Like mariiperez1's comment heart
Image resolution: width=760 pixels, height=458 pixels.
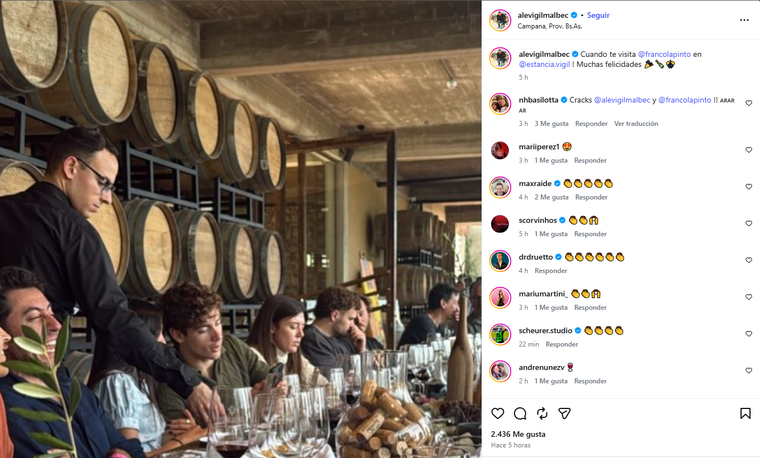[x=748, y=150]
